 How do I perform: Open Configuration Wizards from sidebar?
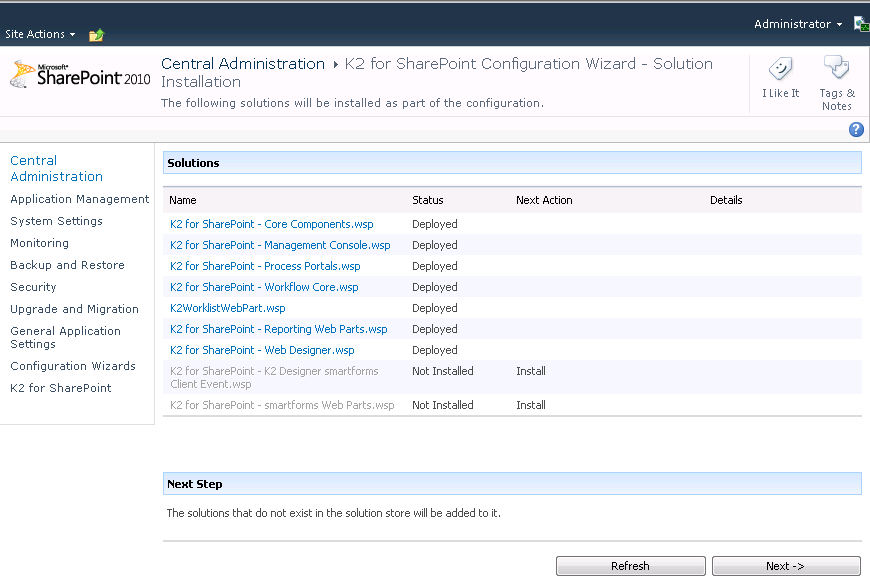pos(72,366)
